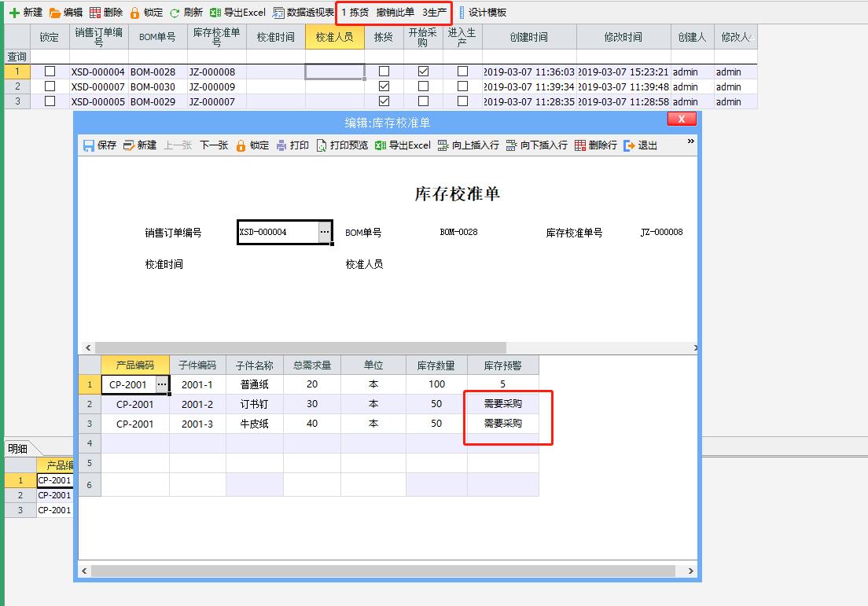Toggle 锁定 checkbox for XSD-000004 row

point(50,72)
